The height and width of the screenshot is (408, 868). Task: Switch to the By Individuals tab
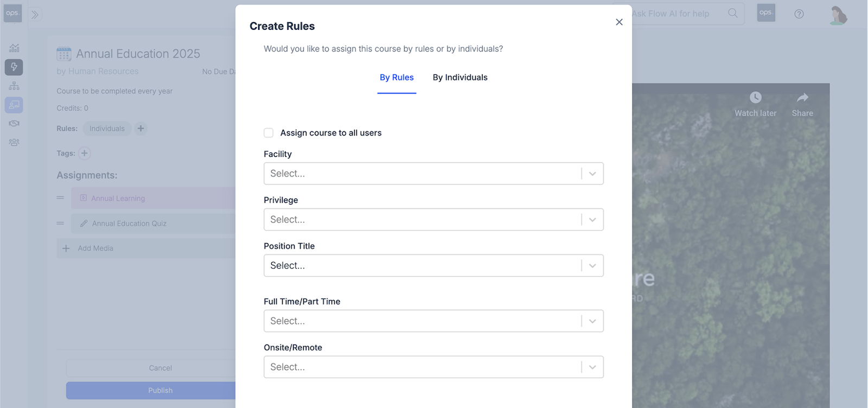(x=460, y=78)
